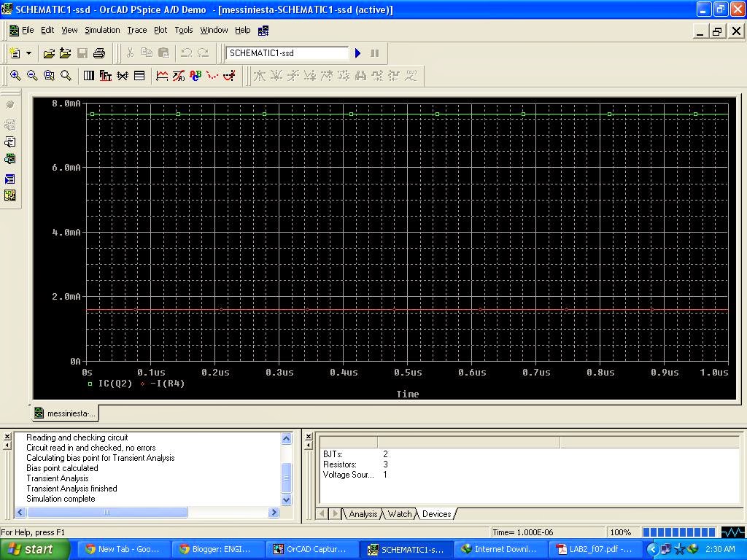Click the Mark Data Points icon
Screen dimensions: 747x560
[x=212, y=75]
